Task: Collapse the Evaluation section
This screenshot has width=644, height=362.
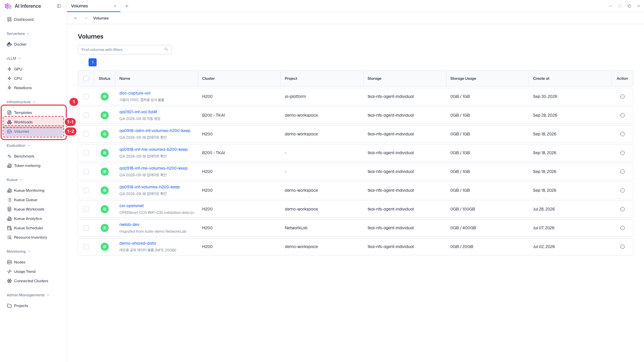Action: point(18,145)
